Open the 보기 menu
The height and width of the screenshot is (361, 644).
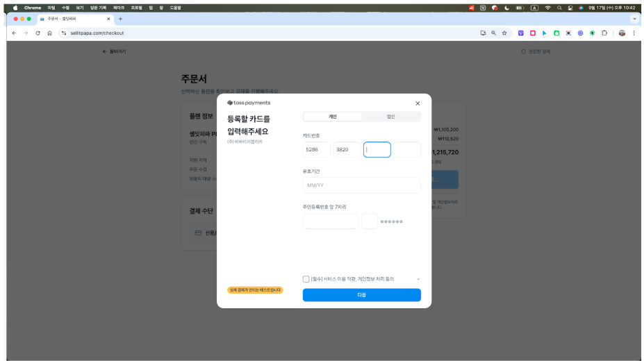pos(80,8)
